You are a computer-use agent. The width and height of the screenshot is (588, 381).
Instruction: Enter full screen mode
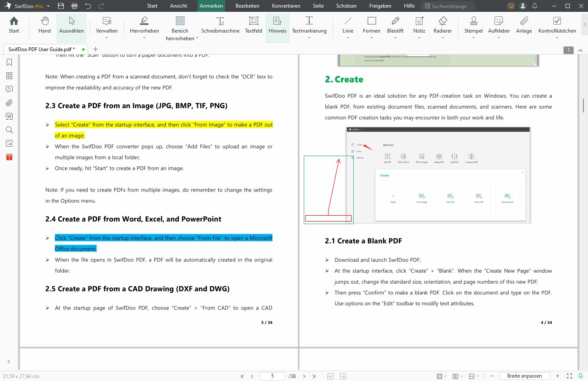tap(569, 376)
